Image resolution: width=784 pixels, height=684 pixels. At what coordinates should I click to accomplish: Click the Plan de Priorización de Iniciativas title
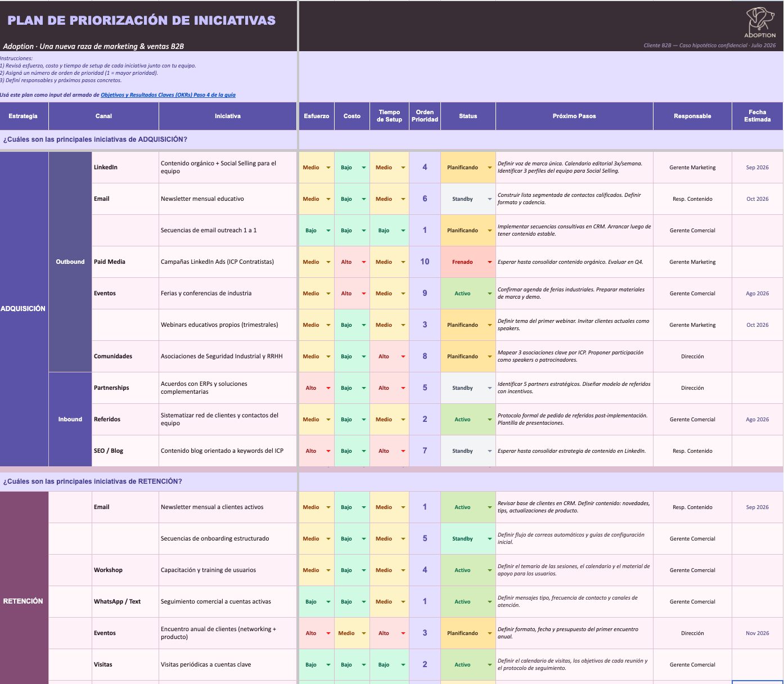pyautogui.click(x=142, y=20)
